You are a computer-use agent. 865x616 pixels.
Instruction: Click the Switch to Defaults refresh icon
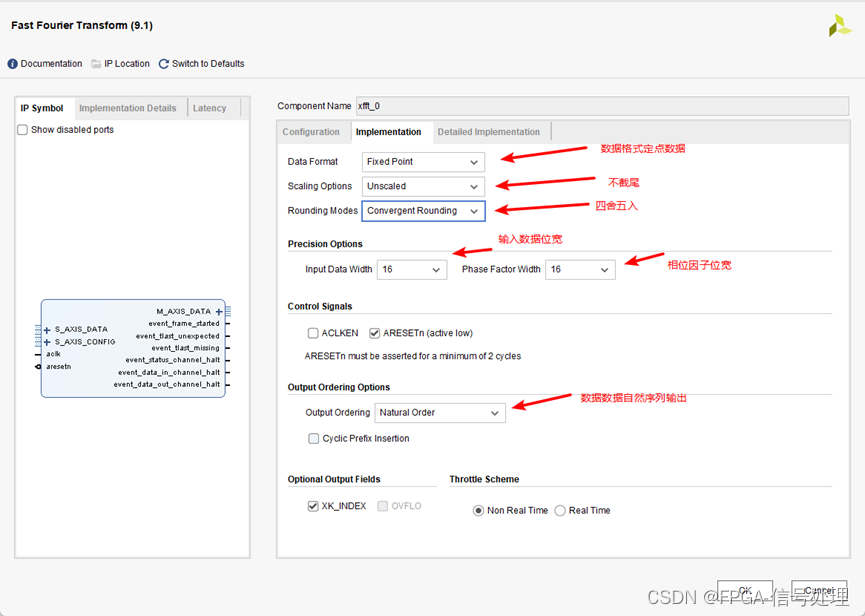(x=164, y=64)
